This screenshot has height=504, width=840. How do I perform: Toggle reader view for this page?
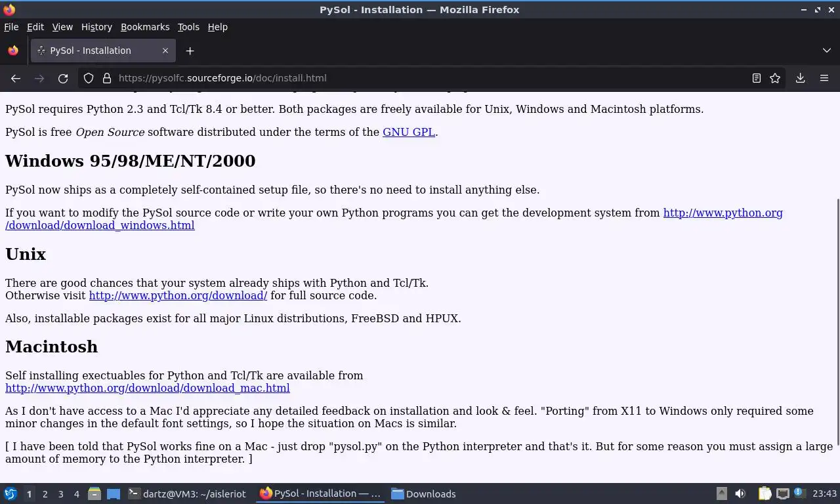pos(756,78)
